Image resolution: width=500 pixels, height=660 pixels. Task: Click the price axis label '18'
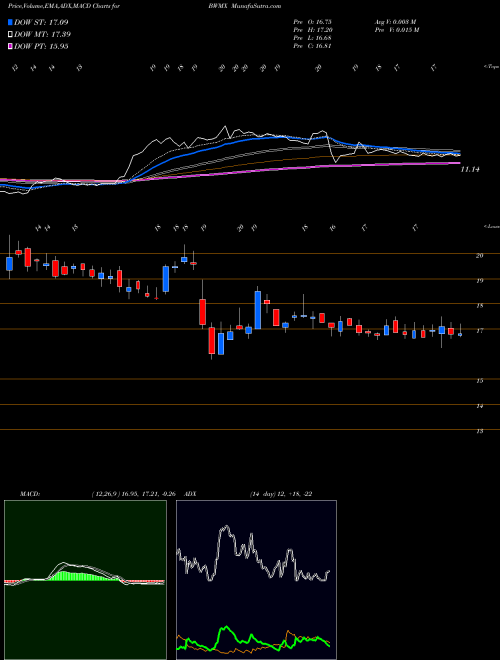coord(480,306)
